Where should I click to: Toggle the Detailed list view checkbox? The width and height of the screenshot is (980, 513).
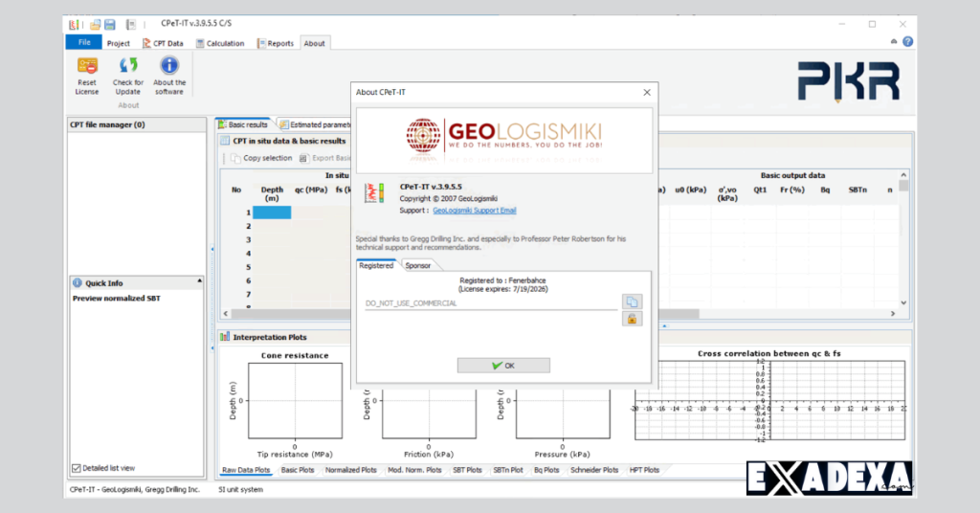tap(77, 468)
